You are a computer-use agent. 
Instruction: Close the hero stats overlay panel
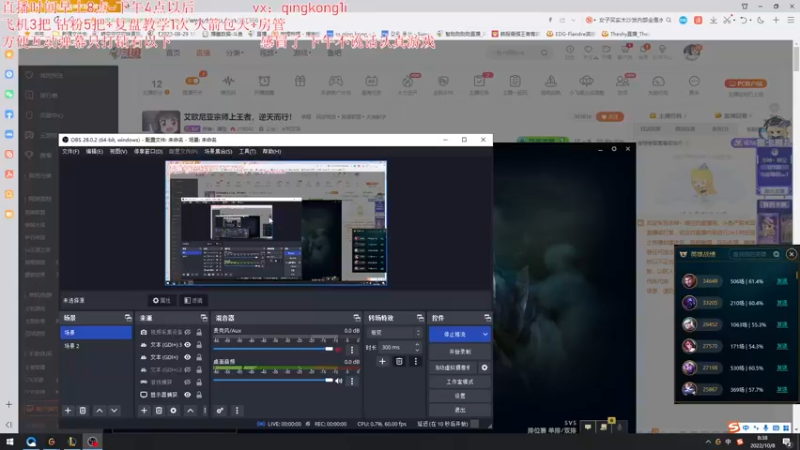[791, 254]
